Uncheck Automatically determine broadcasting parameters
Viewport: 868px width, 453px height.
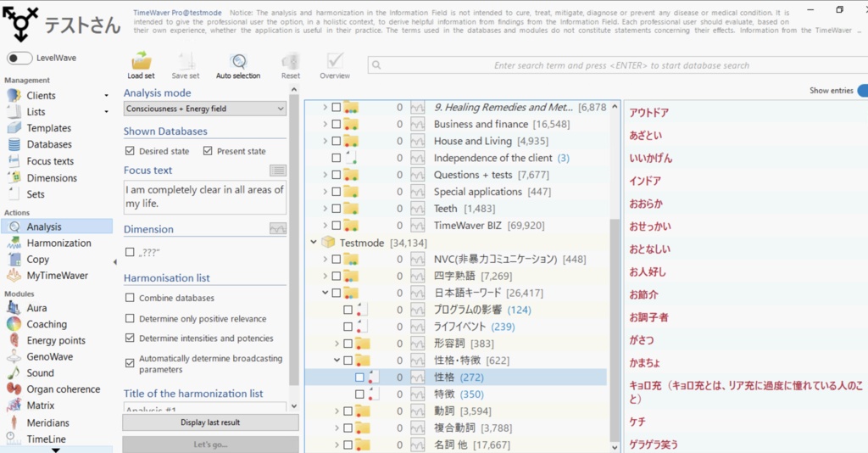click(130, 363)
